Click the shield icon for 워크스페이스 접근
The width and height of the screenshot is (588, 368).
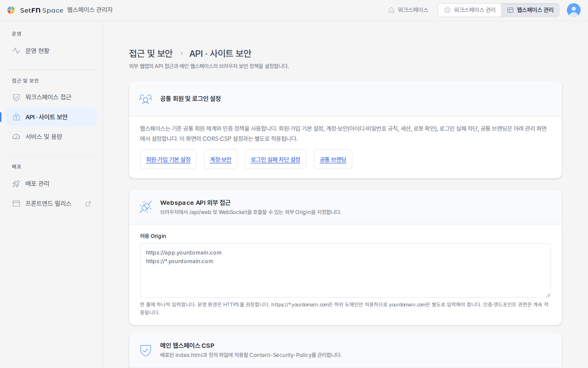[16, 97]
